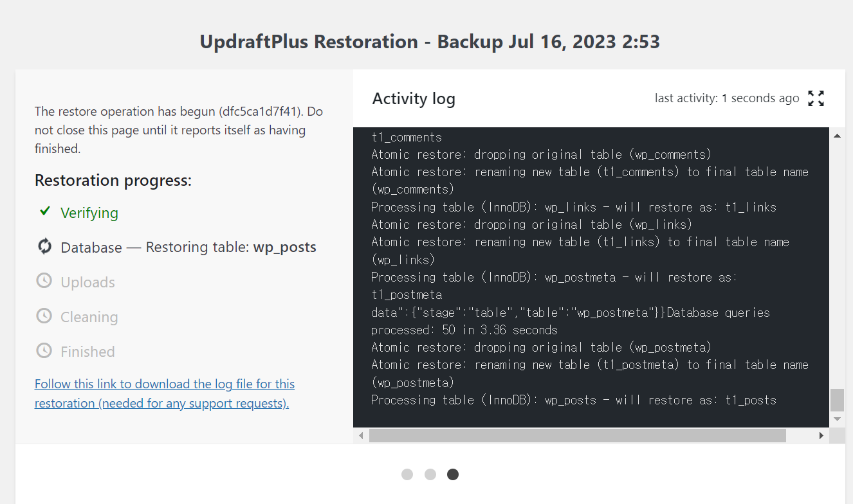Image resolution: width=853 pixels, height=504 pixels.
Task: Click the 'last activity: 1 seconds ago' text
Action: (727, 98)
